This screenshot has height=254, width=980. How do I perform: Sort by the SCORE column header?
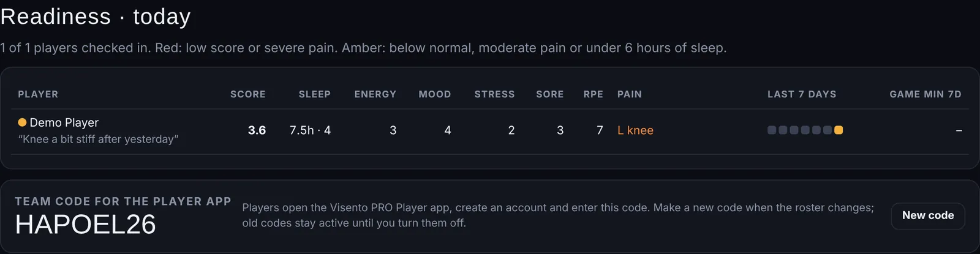click(x=248, y=94)
